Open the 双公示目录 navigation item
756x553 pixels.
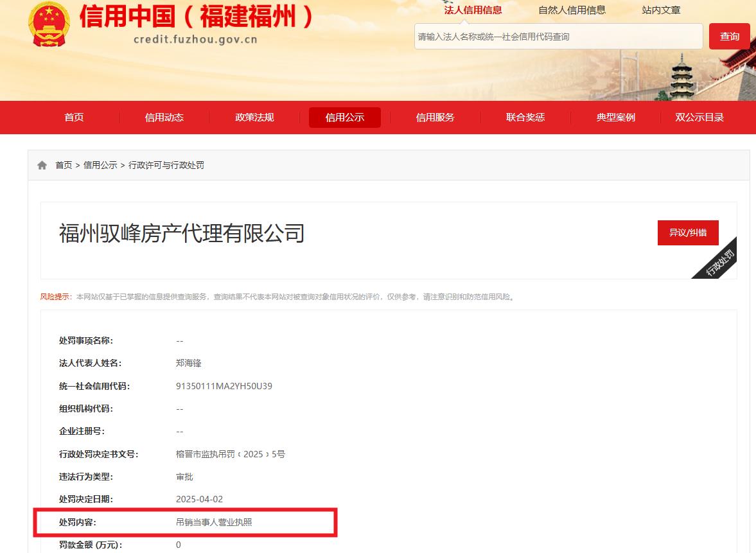click(x=699, y=118)
